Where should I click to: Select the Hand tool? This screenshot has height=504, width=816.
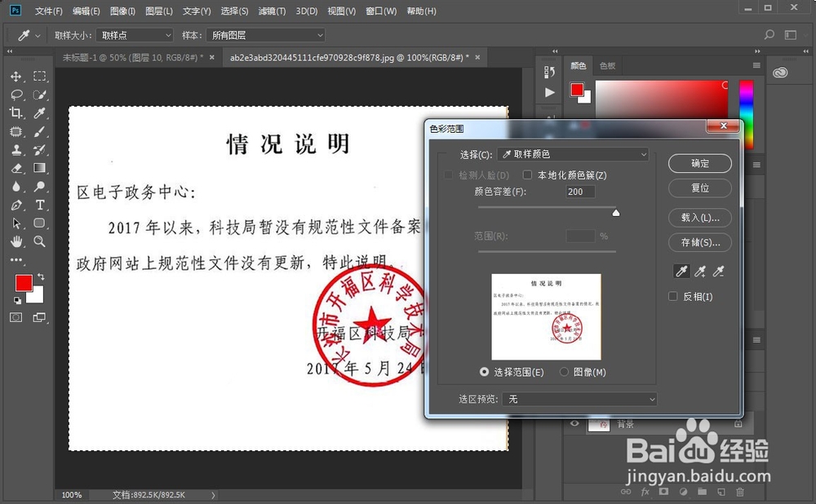tap(17, 241)
